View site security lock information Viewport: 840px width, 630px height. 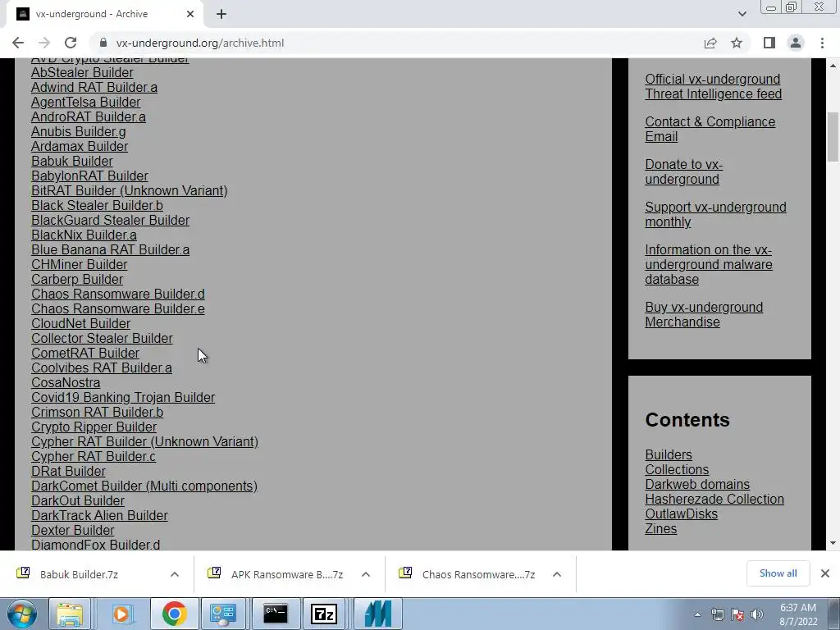(104, 43)
